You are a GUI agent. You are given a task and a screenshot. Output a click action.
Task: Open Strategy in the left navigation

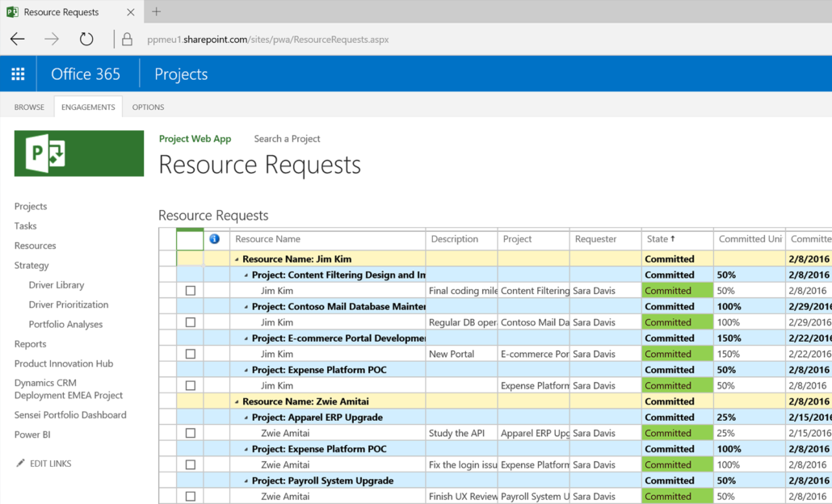pos(32,265)
